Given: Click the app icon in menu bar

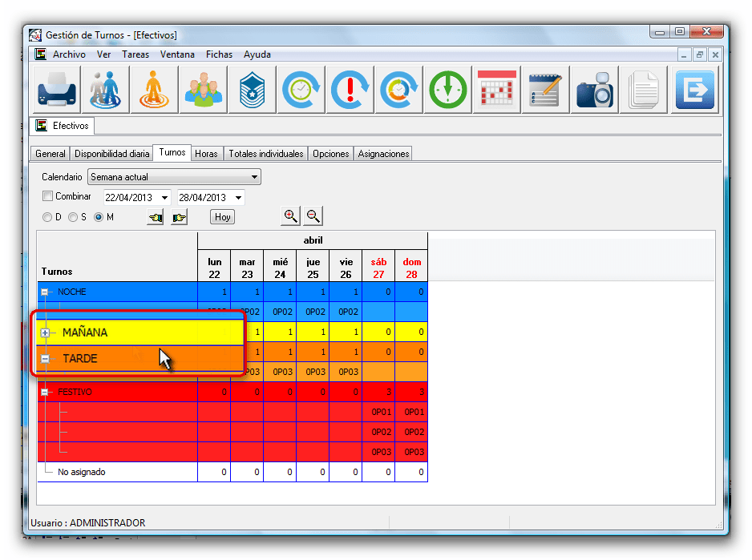Looking at the screenshot, I should (x=41, y=54).
